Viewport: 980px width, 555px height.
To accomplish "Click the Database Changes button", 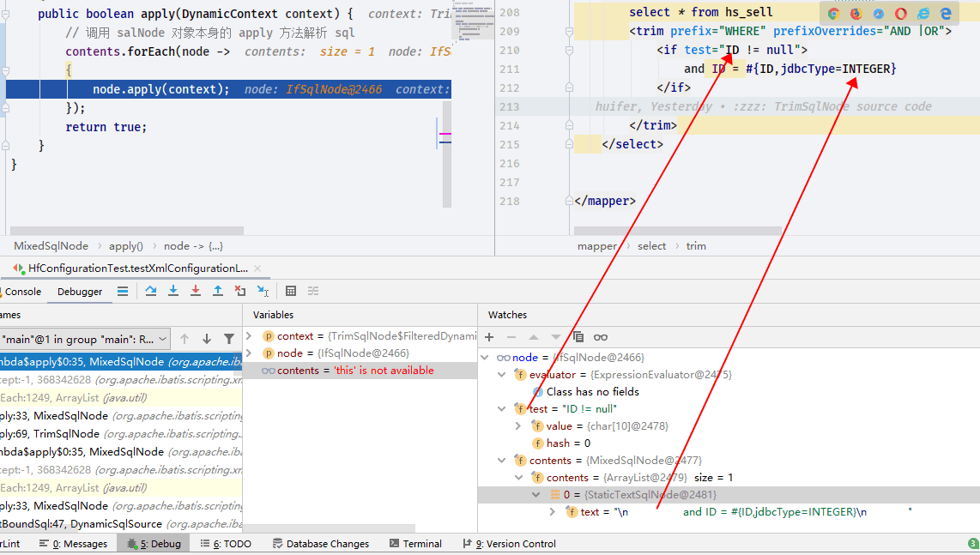I will point(321,544).
